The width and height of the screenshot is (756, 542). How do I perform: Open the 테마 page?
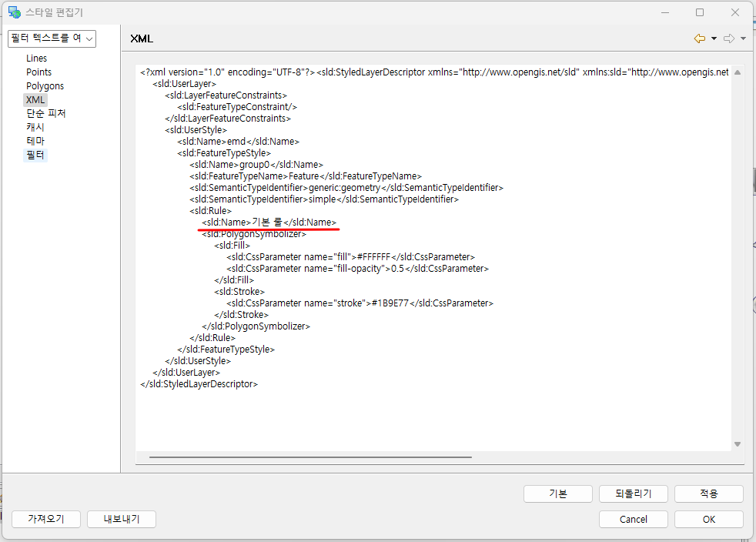[35, 142]
